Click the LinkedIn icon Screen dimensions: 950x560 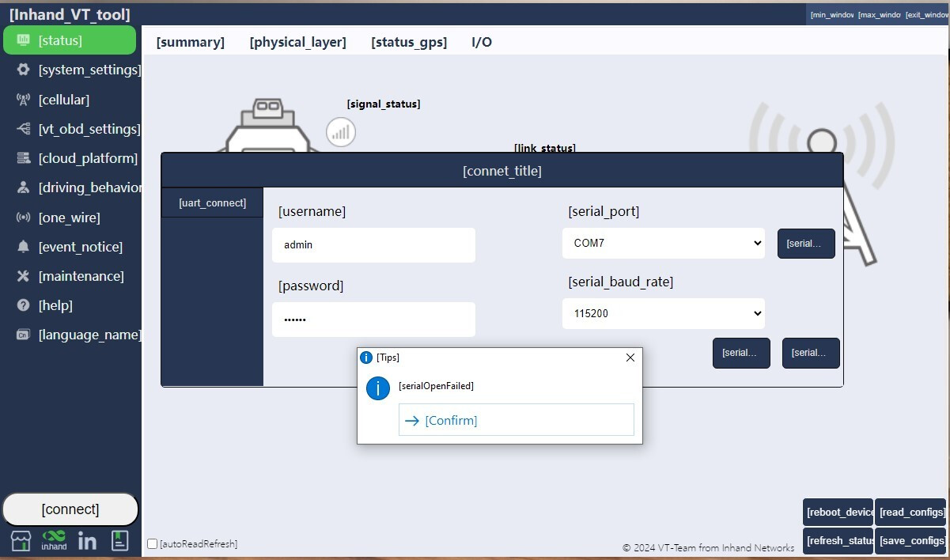pos(87,541)
